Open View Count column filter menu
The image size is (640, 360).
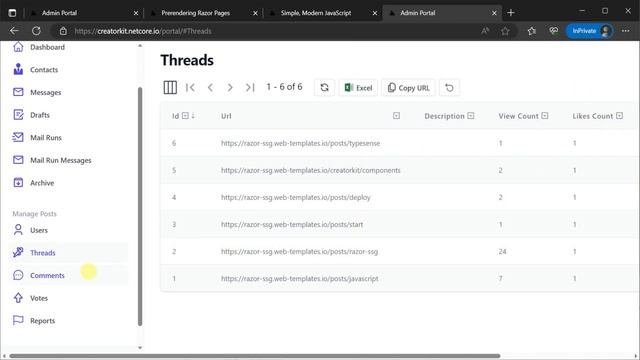pos(544,116)
